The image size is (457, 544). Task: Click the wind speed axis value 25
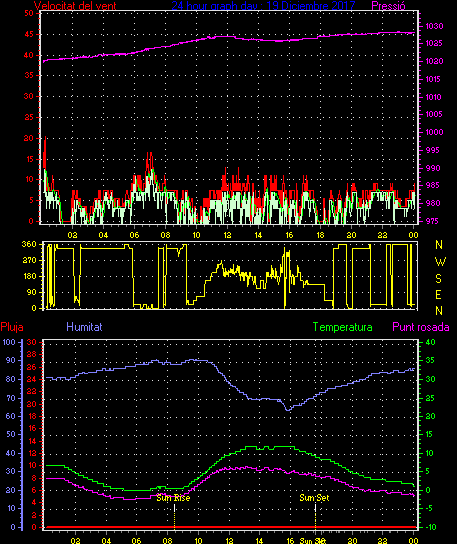tap(29, 117)
